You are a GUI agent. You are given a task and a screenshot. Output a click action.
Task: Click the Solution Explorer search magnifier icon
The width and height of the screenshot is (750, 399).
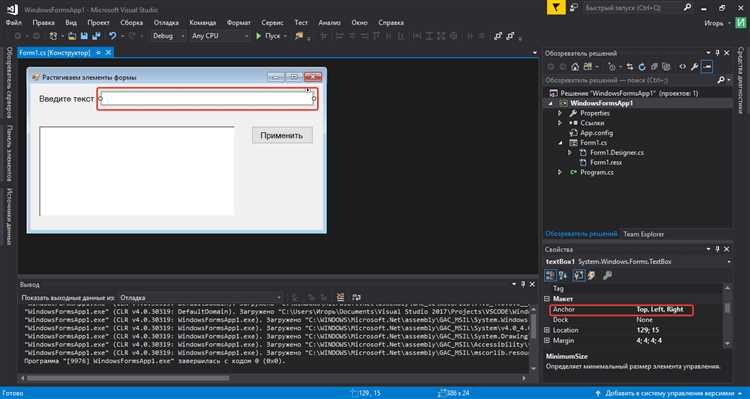click(x=721, y=80)
